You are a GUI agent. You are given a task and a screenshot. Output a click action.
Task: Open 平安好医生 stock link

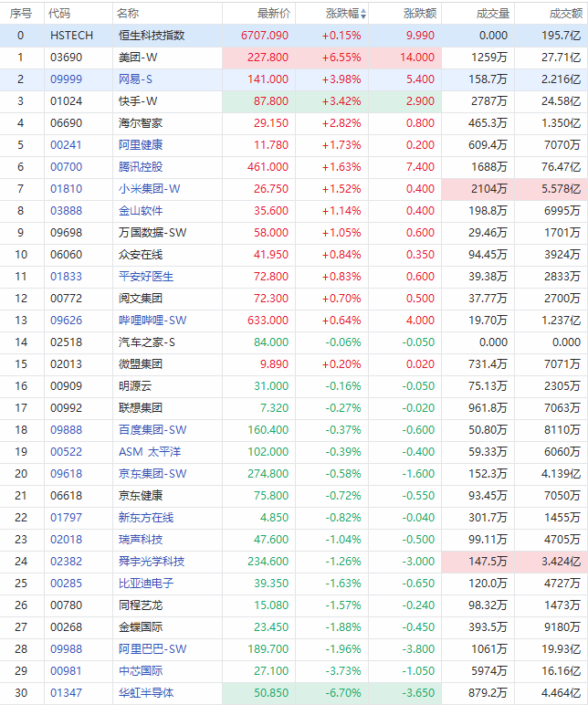pyautogui.click(x=146, y=277)
